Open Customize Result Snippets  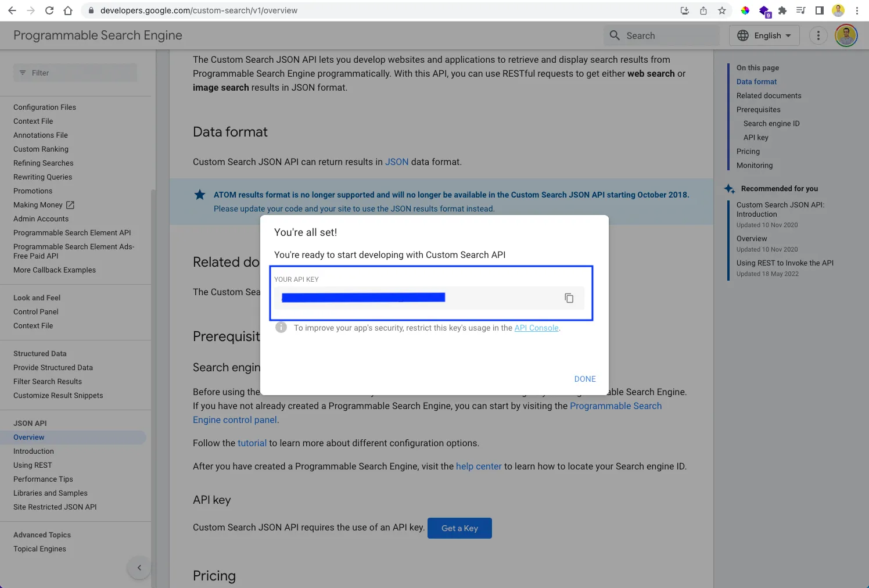pyautogui.click(x=58, y=396)
